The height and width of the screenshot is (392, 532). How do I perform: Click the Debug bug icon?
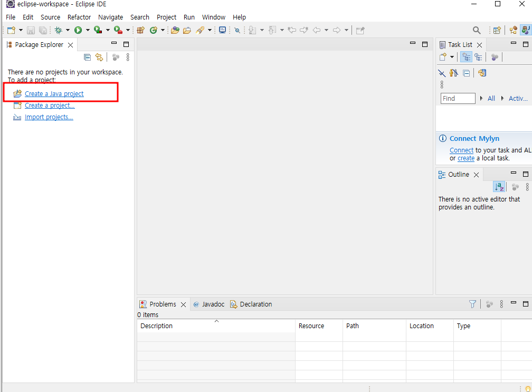click(59, 30)
